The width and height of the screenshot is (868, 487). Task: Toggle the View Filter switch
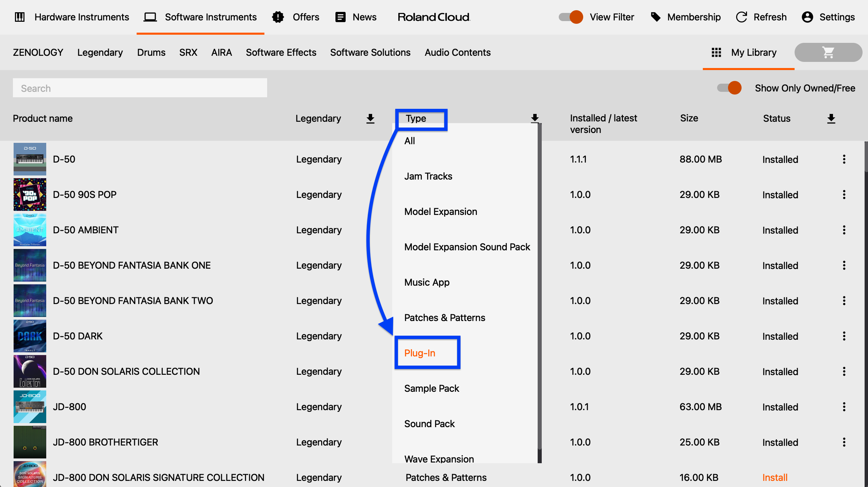point(569,17)
